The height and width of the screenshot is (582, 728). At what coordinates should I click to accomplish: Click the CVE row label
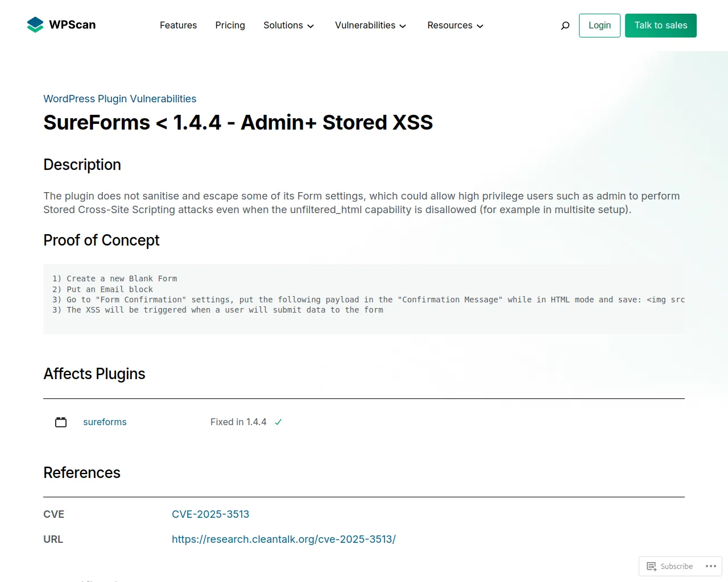point(53,514)
